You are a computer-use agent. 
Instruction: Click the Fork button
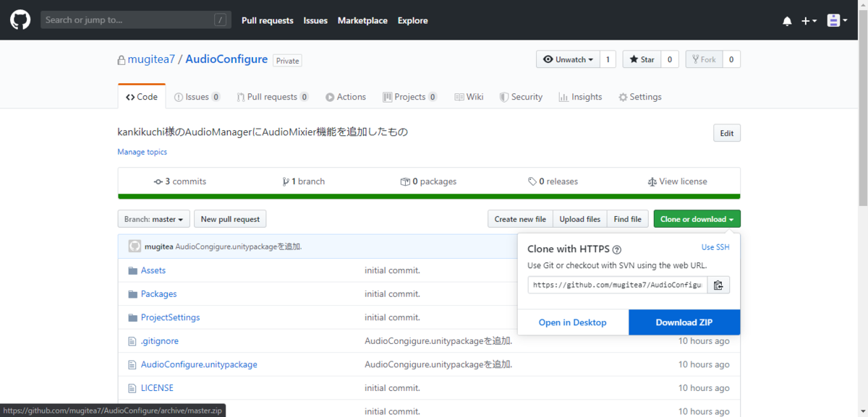[704, 59]
